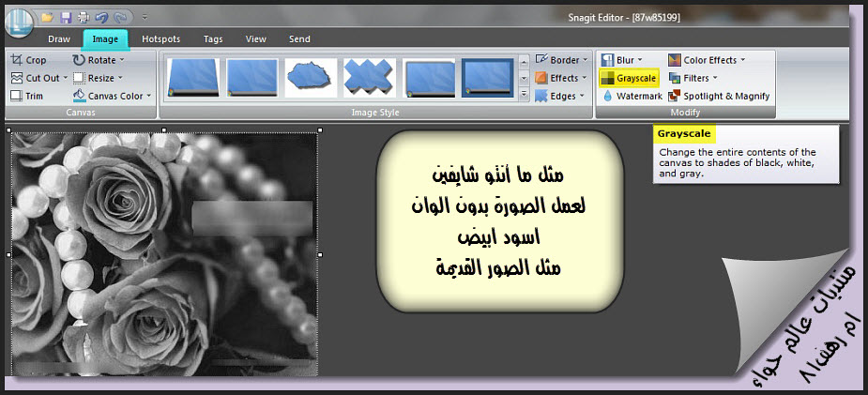Select the Crop tool

click(28, 60)
